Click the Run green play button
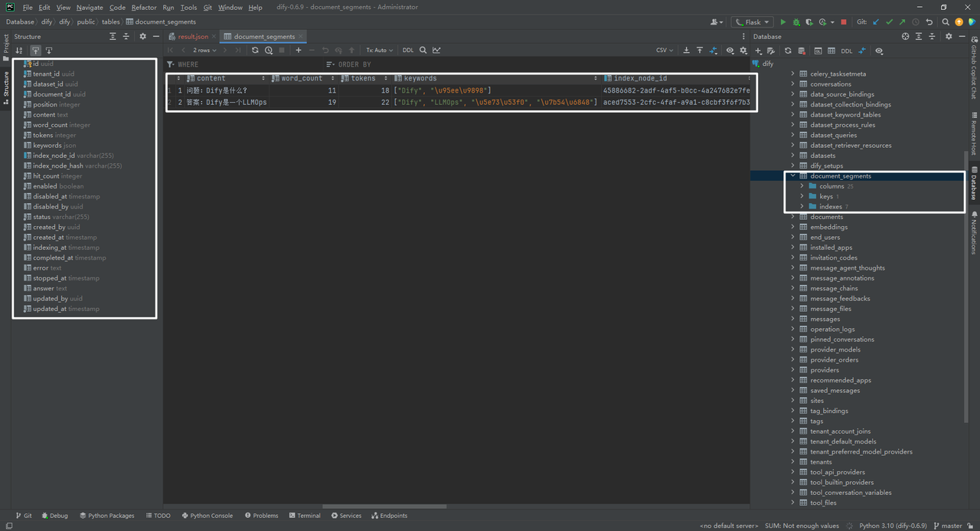Viewport: 980px width, 531px height. click(782, 22)
